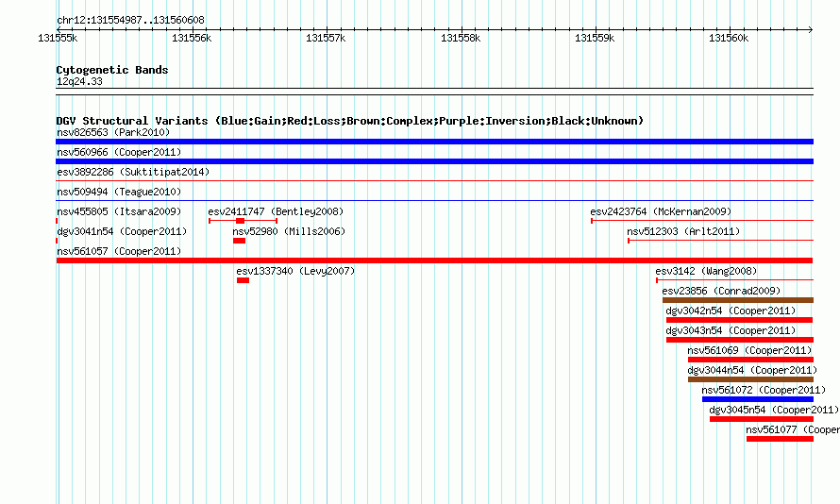Click nsv561057 (Cooper2011) label
Viewport: 840px width, 504px height.
click(x=119, y=251)
